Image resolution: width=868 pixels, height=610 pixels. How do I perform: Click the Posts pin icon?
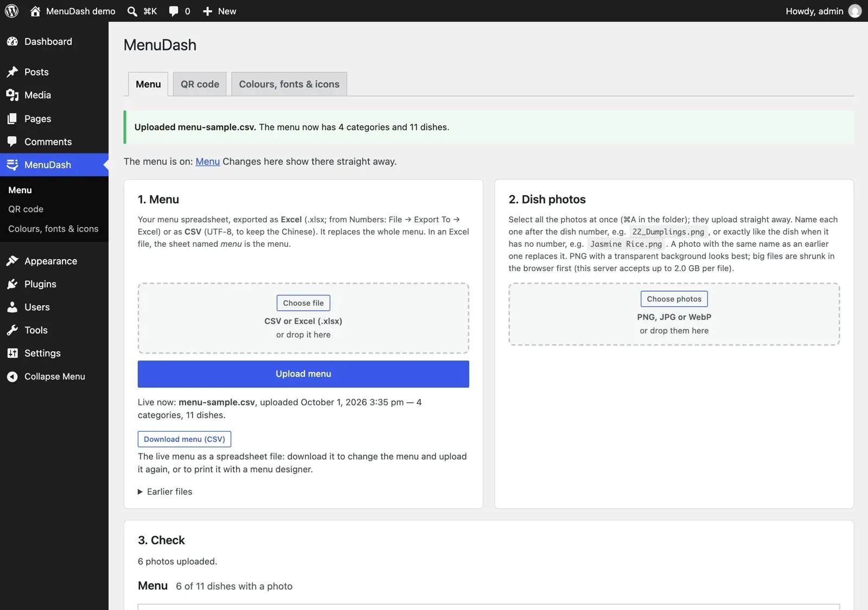tap(12, 72)
